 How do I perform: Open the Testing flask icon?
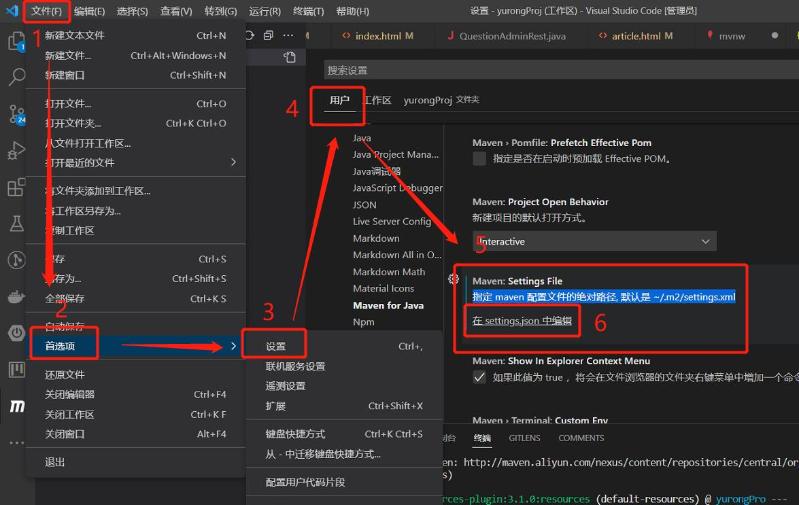tap(16, 223)
